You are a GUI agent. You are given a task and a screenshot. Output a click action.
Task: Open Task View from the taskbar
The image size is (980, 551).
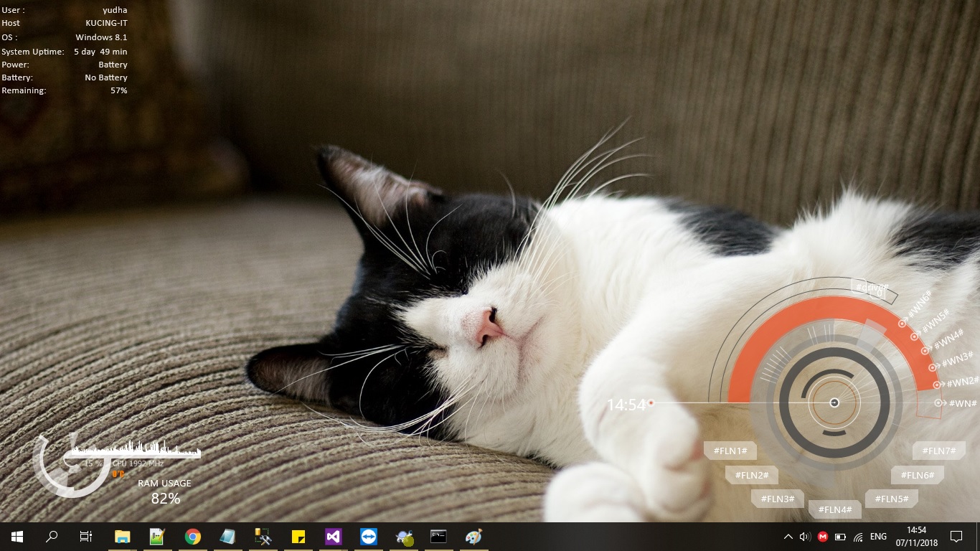(85, 536)
